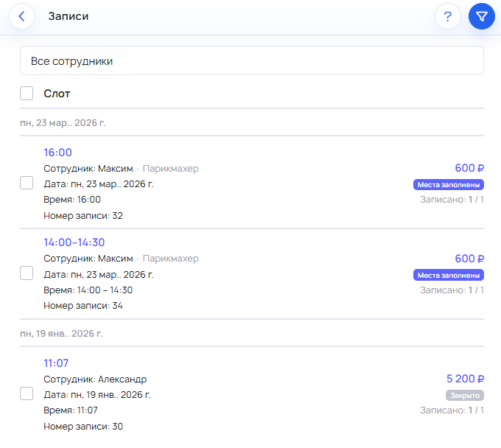This screenshot has width=501, height=448.
Task: Check the 14:00–14:30 record checkbox
Action: pyautogui.click(x=27, y=273)
